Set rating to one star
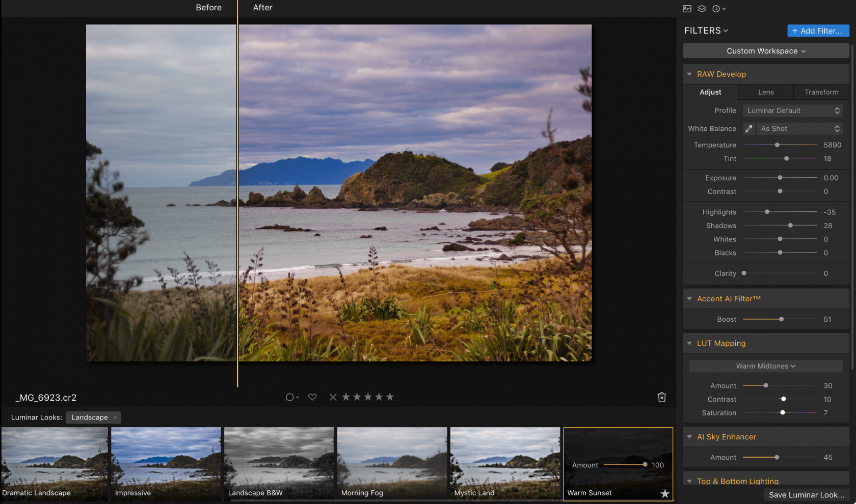This screenshot has height=504, width=856. (346, 397)
